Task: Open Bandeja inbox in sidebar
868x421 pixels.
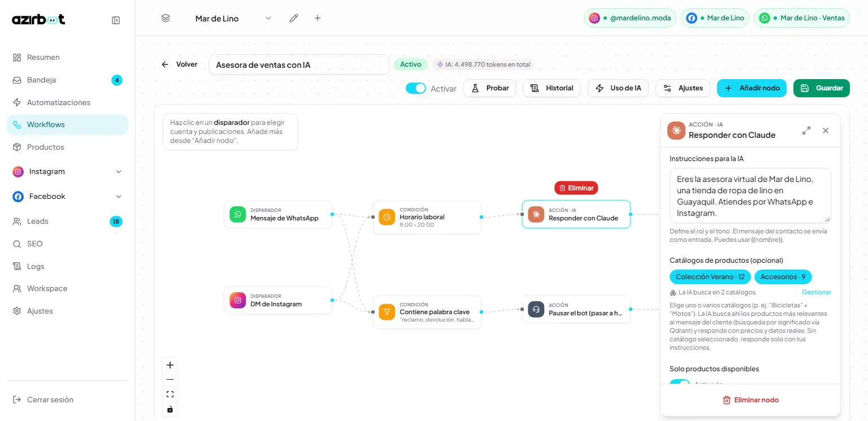Action: 68,80
